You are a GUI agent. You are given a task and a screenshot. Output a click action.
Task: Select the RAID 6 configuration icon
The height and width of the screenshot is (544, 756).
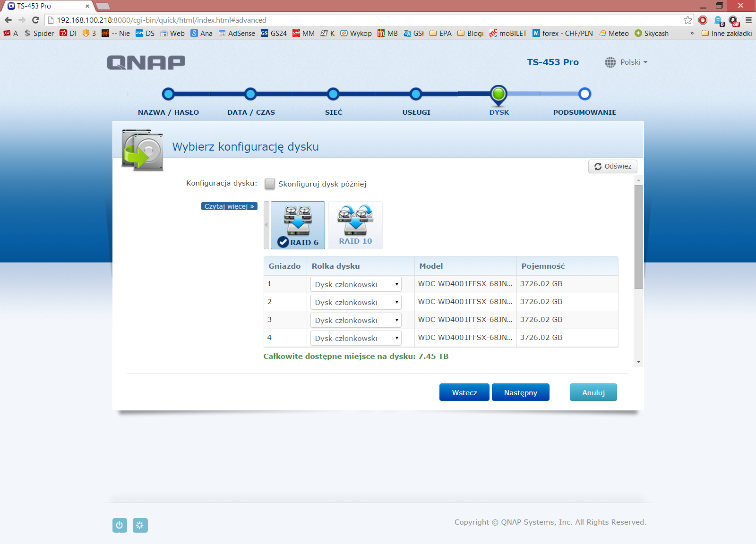point(298,225)
